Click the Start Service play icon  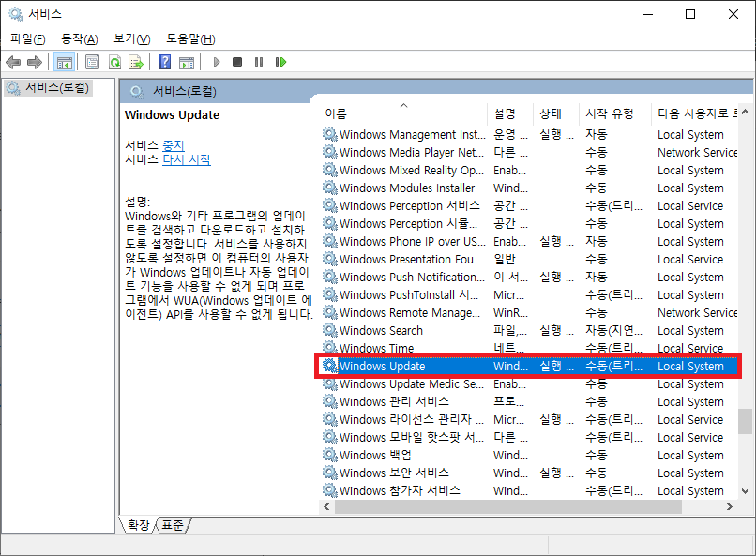[217, 62]
